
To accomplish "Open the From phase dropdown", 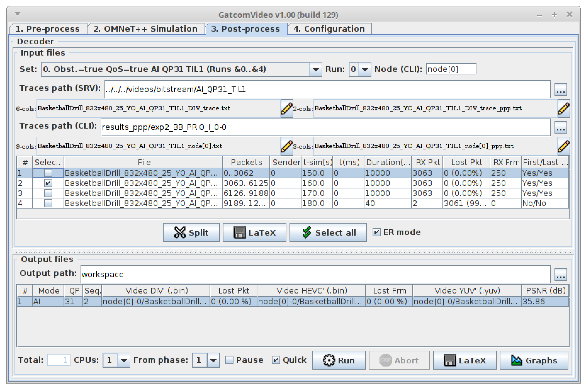I will tap(213, 360).
